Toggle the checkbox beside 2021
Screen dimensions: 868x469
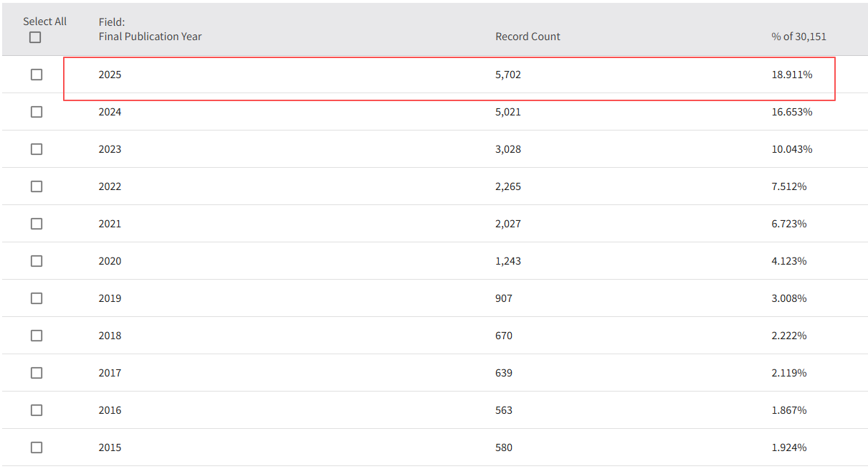coord(37,224)
